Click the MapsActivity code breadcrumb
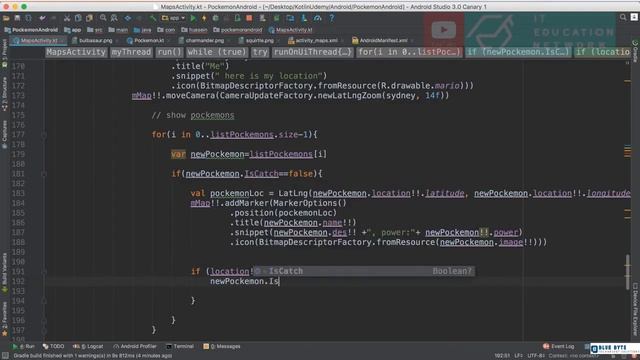The height and width of the screenshot is (360, 640). tap(76, 52)
